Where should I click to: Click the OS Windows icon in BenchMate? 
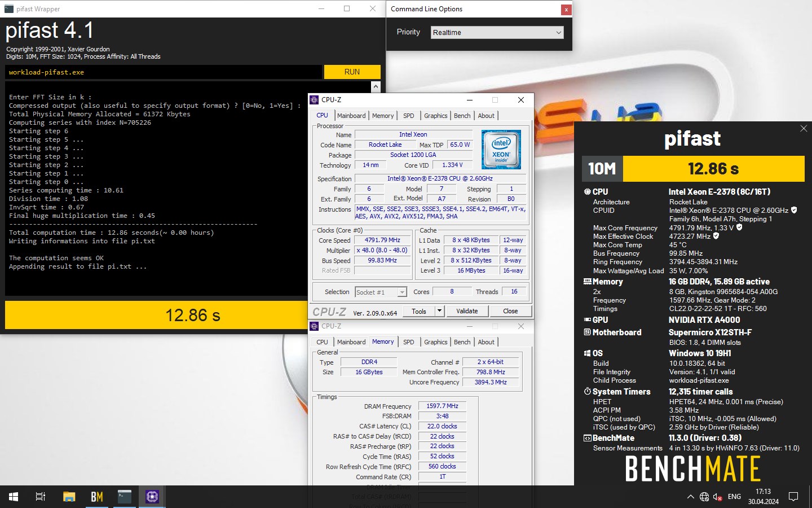click(x=587, y=353)
